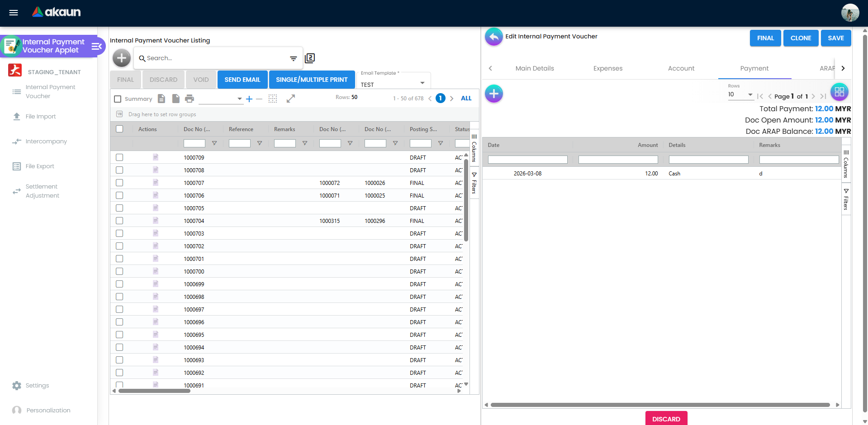This screenshot has height=425, width=868.
Task: Click the copy document icon next to the search field
Action: click(x=310, y=58)
